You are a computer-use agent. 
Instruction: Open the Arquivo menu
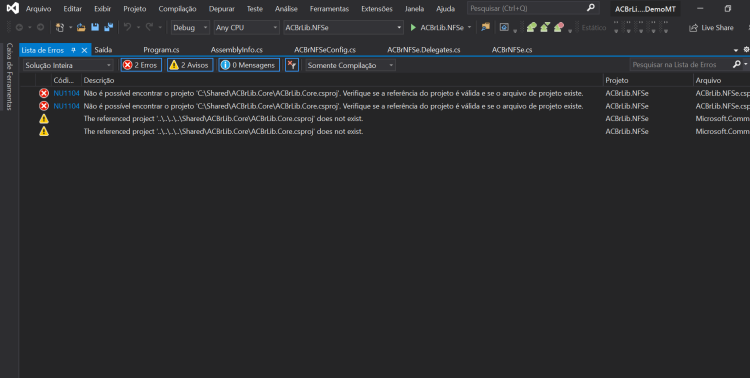[38, 9]
